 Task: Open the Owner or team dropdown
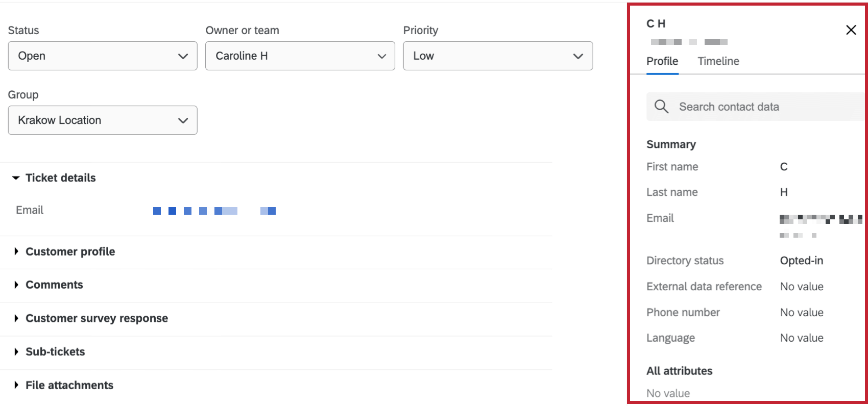point(300,56)
